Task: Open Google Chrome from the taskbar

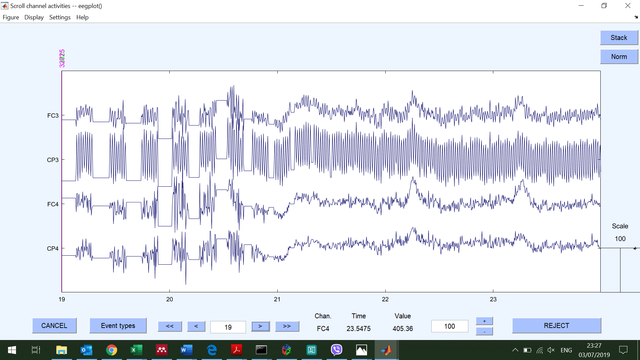Action: (x=111, y=350)
